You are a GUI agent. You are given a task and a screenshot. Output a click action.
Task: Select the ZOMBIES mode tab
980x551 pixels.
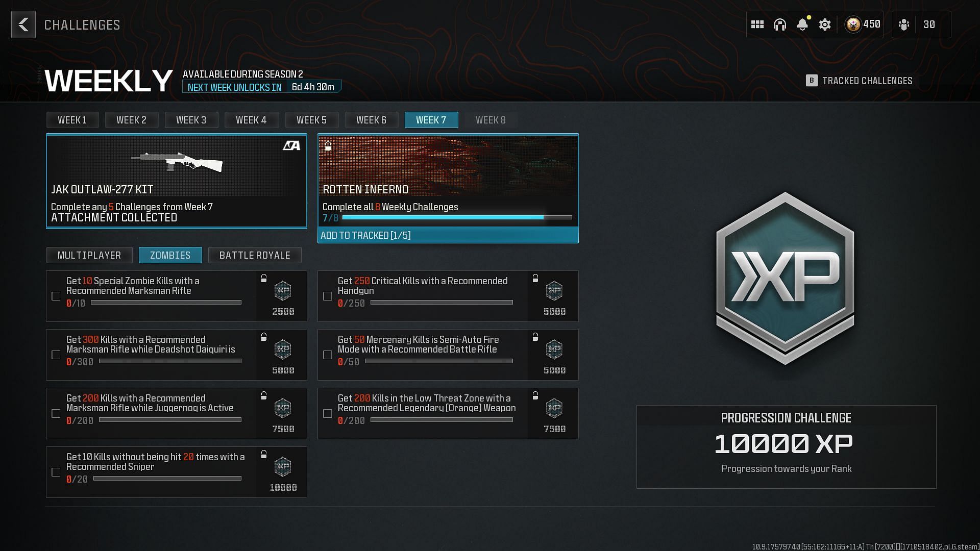(x=170, y=255)
